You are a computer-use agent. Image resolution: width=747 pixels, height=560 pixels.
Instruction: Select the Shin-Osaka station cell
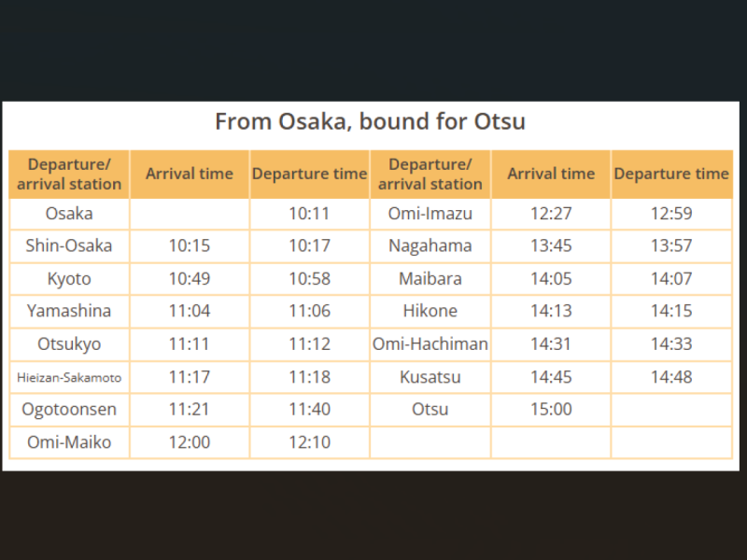69,246
